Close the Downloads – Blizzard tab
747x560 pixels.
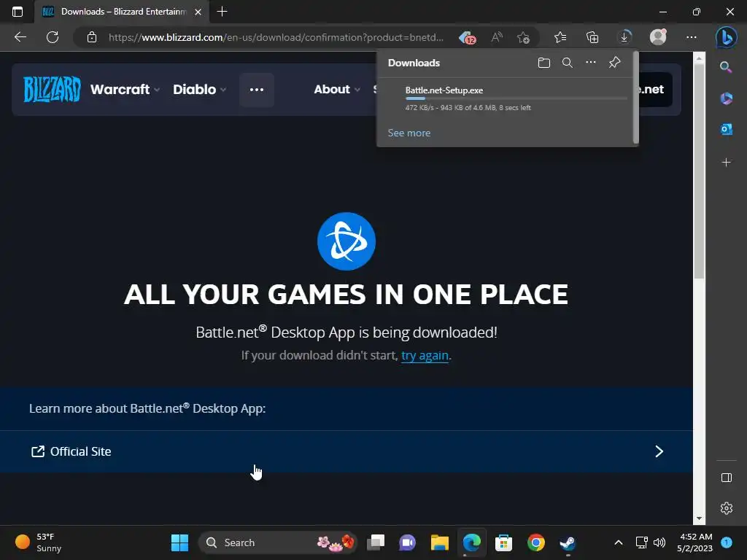click(198, 12)
